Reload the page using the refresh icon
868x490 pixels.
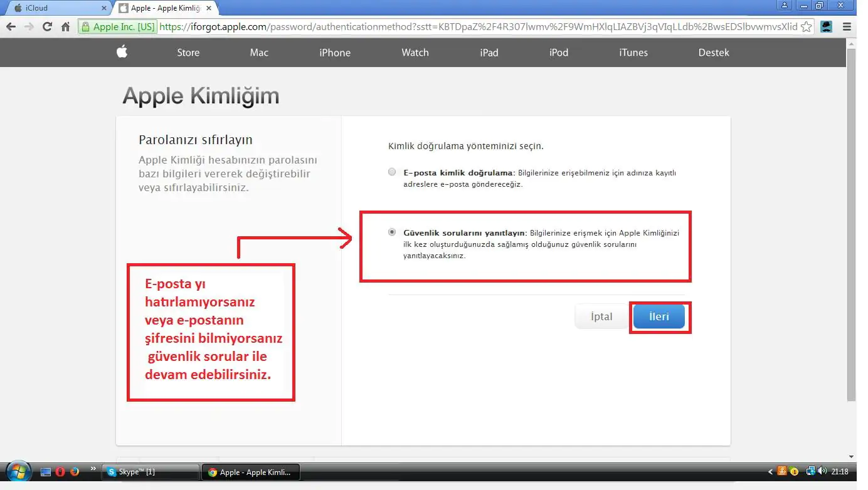[x=48, y=27]
